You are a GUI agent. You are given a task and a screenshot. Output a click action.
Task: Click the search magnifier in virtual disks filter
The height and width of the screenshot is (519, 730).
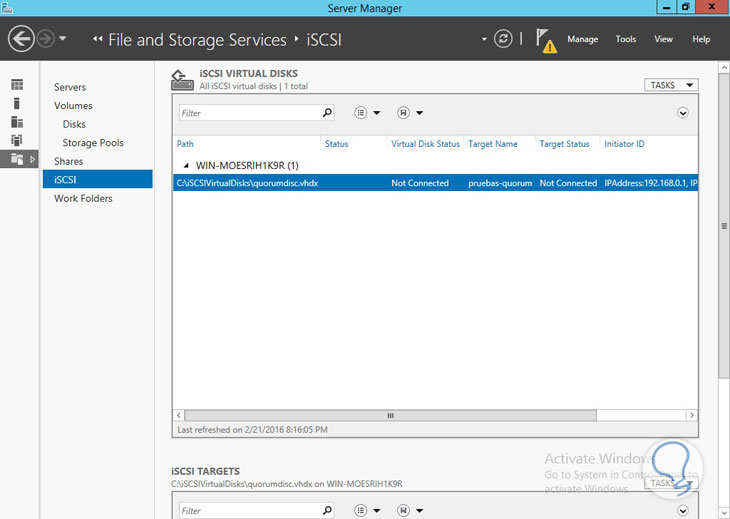(x=327, y=113)
